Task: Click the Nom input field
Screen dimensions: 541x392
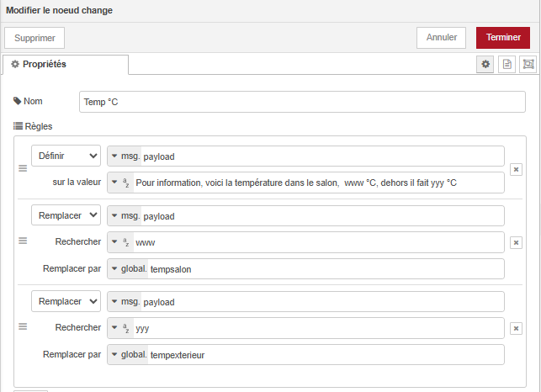Action: [x=302, y=102]
